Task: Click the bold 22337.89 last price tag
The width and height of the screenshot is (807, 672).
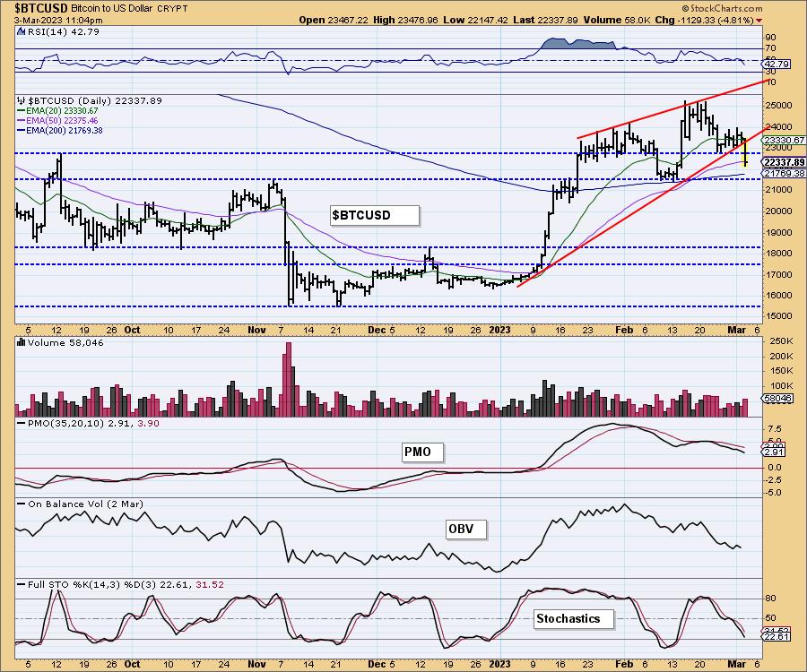Action: pyautogui.click(x=784, y=162)
